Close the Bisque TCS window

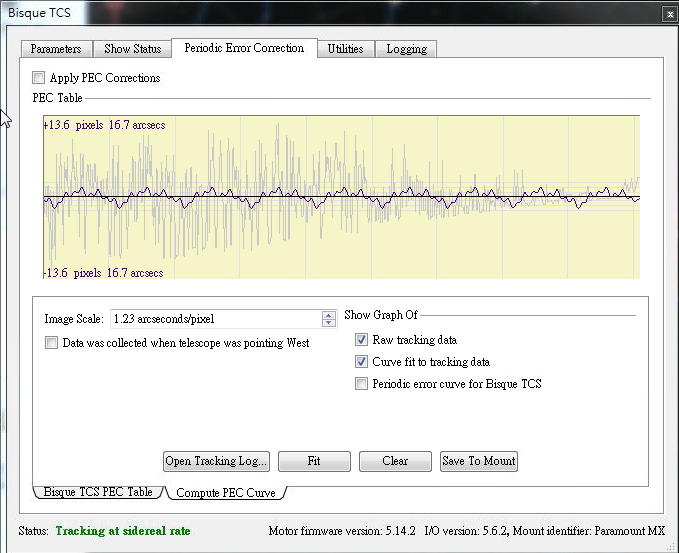(x=669, y=14)
